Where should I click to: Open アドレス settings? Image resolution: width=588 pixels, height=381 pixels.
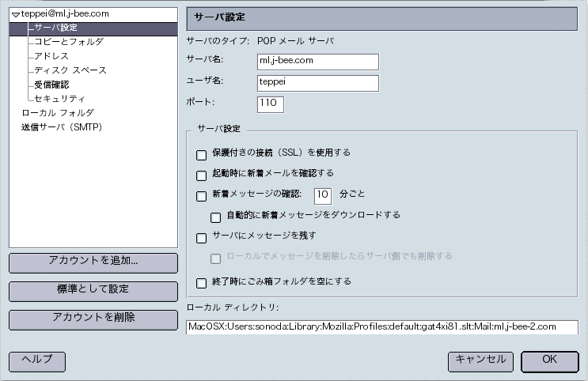click(51, 56)
